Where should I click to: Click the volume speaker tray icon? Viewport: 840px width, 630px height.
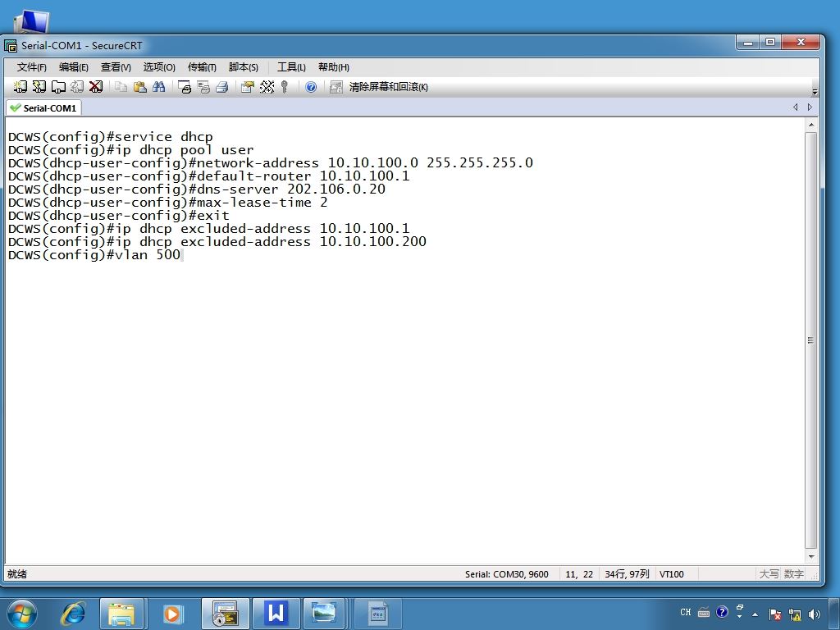[815, 614]
